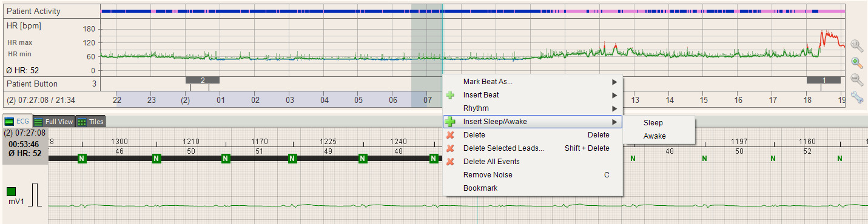Expand the Rhythm submenu arrow
The width and height of the screenshot is (868, 224).
614,108
